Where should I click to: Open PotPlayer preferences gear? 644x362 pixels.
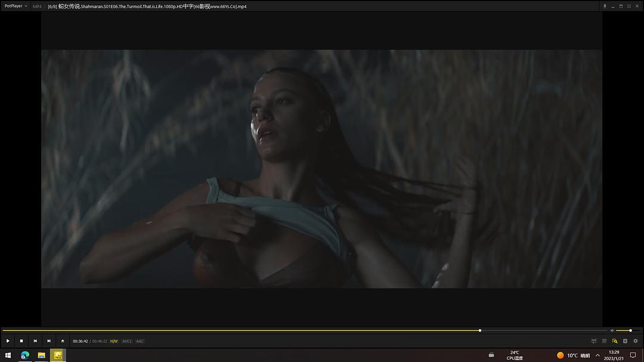click(x=636, y=341)
